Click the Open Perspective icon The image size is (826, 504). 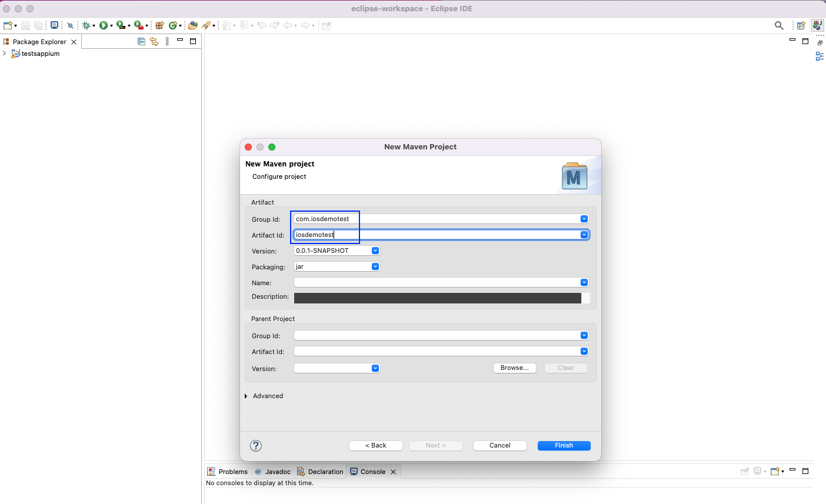click(x=801, y=25)
